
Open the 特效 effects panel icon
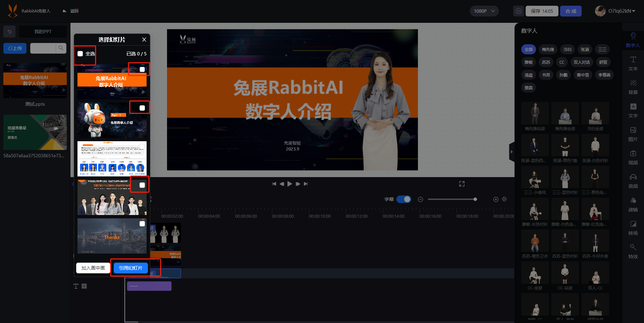coord(633,247)
